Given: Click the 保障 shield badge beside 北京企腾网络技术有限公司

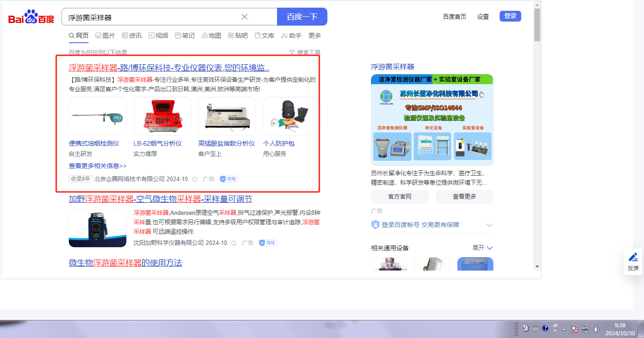Looking at the screenshot, I should [x=229, y=179].
